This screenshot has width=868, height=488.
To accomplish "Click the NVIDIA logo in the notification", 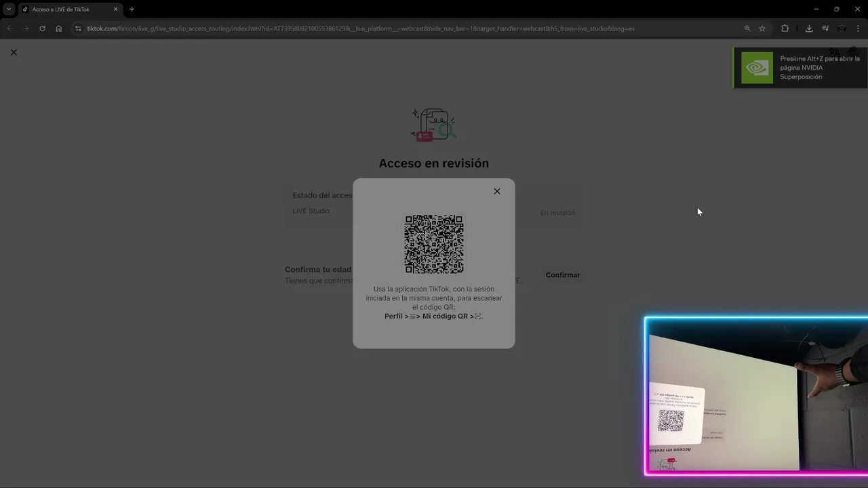I will (757, 68).
